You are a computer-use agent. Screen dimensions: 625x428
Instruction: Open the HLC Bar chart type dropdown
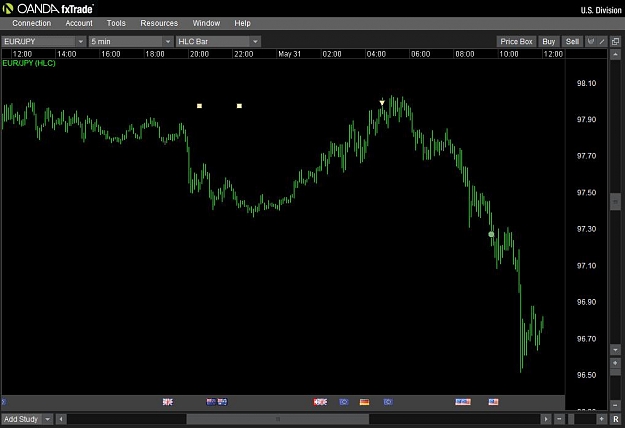pos(218,41)
